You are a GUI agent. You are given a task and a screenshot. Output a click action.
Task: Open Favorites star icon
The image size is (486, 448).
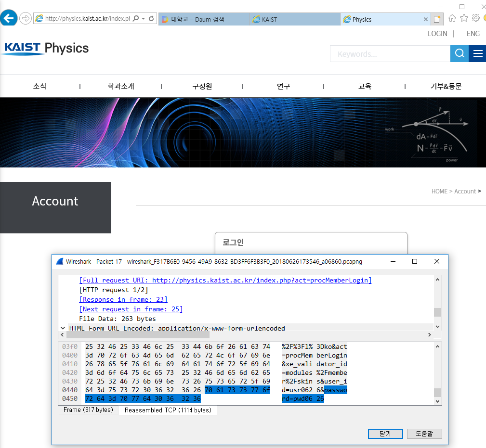(464, 18)
